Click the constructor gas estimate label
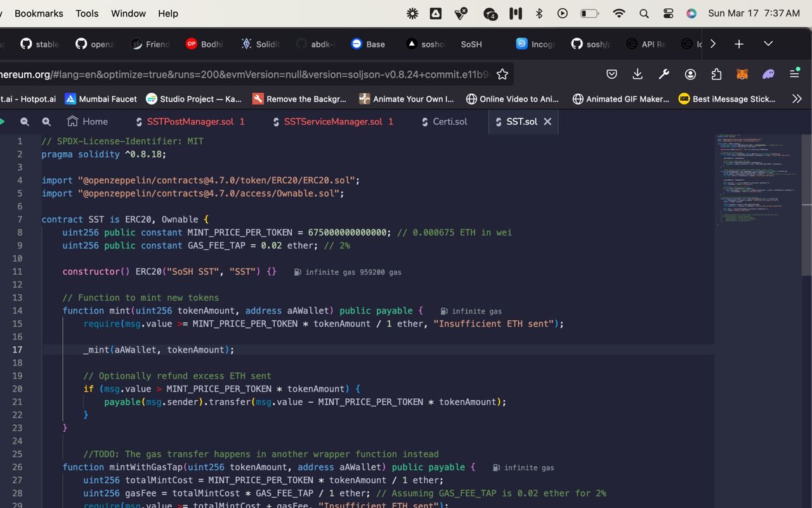Image resolution: width=812 pixels, height=508 pixels. (x=348, y=272)
